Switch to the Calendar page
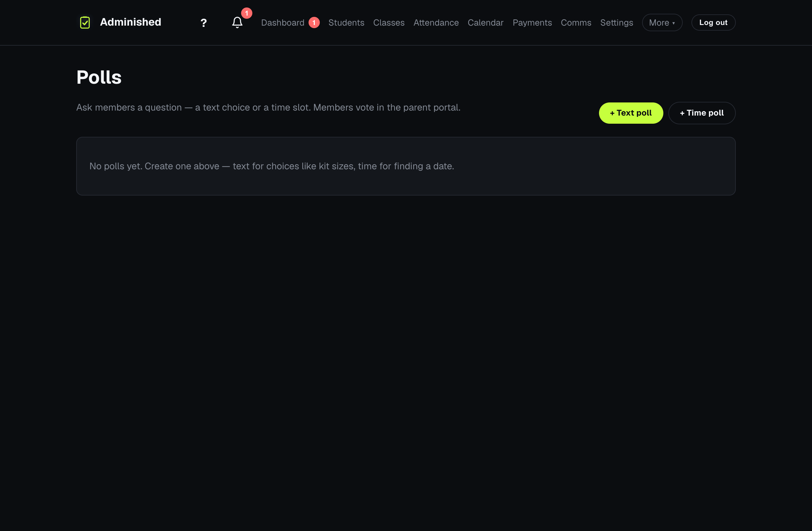Viewport: 812px width, 531px height. (x=486, y=22)
